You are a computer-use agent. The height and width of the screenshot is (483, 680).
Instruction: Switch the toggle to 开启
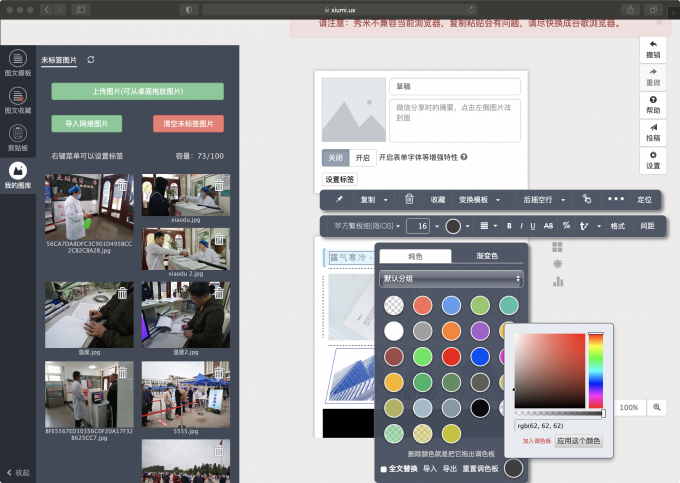(363, 157)
